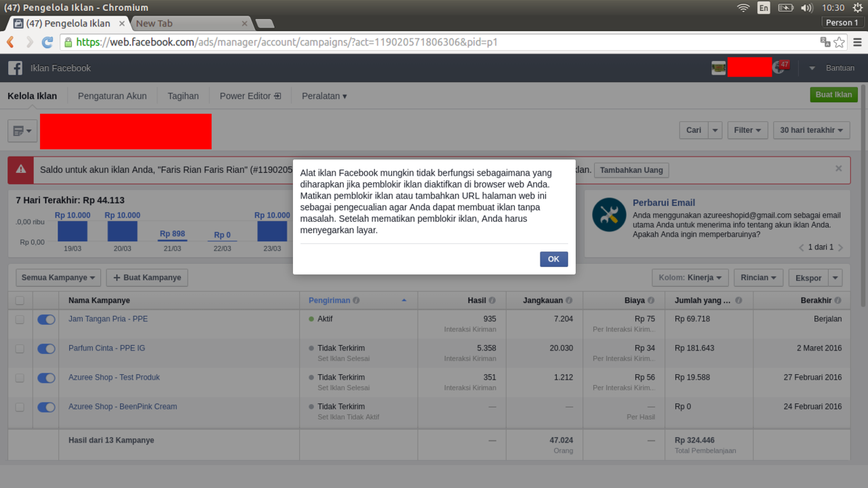The height and width of the screenshot is (488, 868).
Task: Open Jangkauan column info icon
Action: pos(569,300)
